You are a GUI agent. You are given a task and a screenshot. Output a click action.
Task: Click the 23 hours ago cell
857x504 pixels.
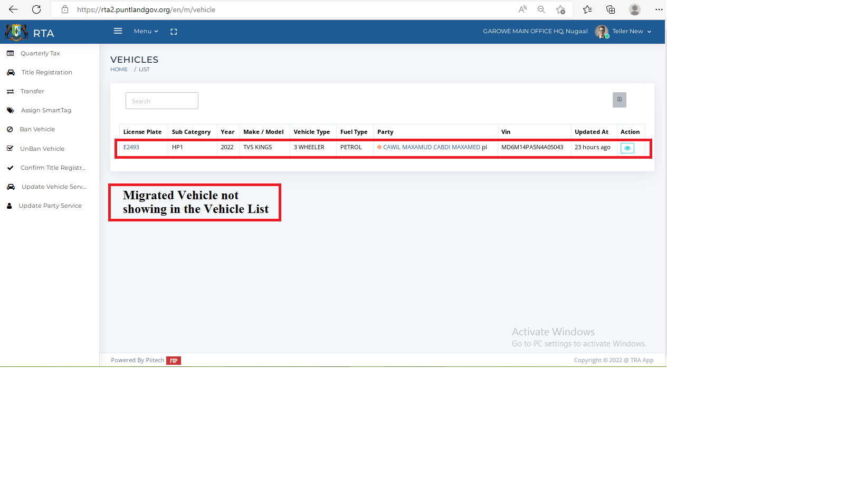pyautogui.click(x=593, y=147)
